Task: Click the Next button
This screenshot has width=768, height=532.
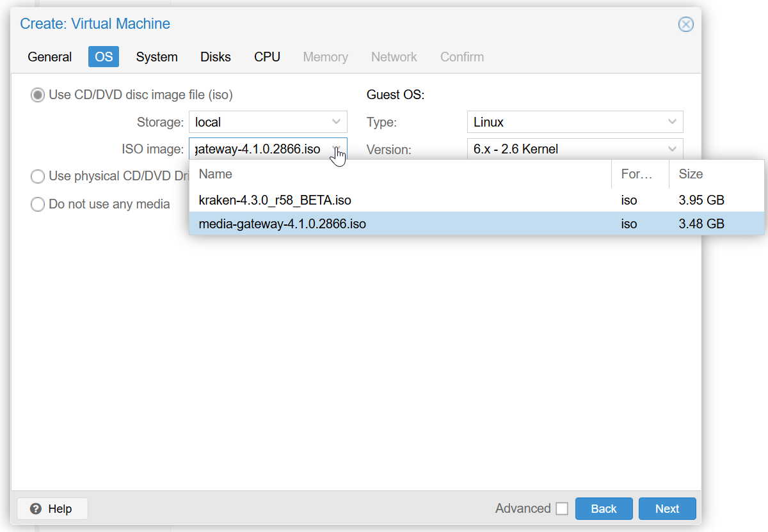Action: tap(667, 509)
